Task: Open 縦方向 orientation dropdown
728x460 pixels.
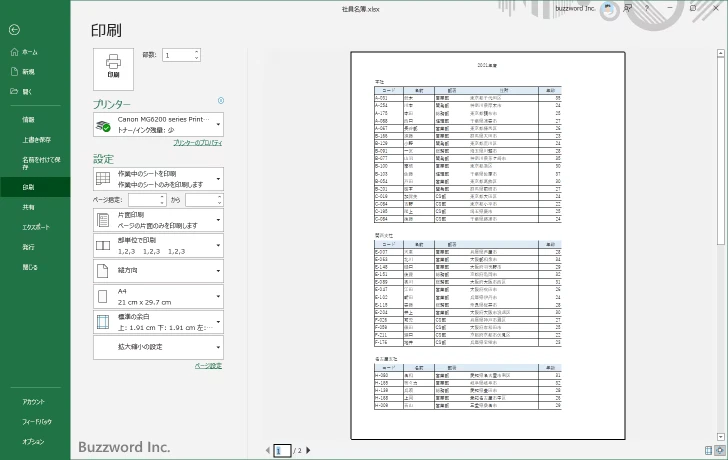Action: pyautogui.click(x=158, y=271)
